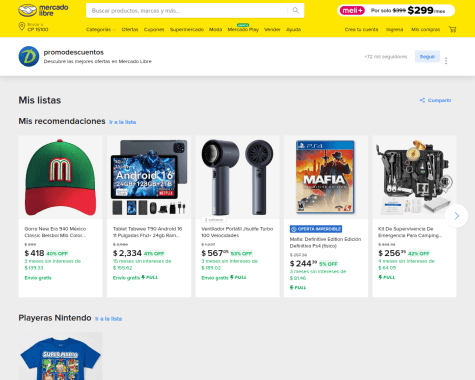The width and height of the screenshot is (475, 380).
Task: Click the $ 256 price
Action: 392,253
